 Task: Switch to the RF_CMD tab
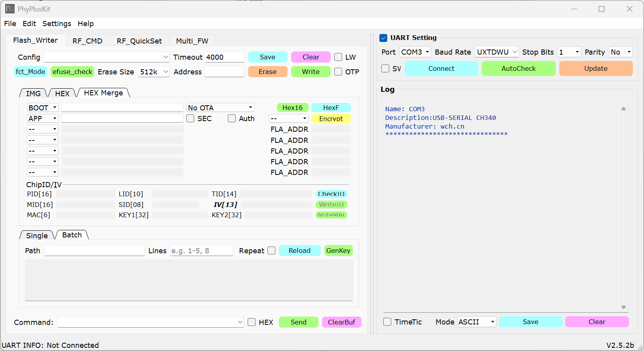(87, 41)
